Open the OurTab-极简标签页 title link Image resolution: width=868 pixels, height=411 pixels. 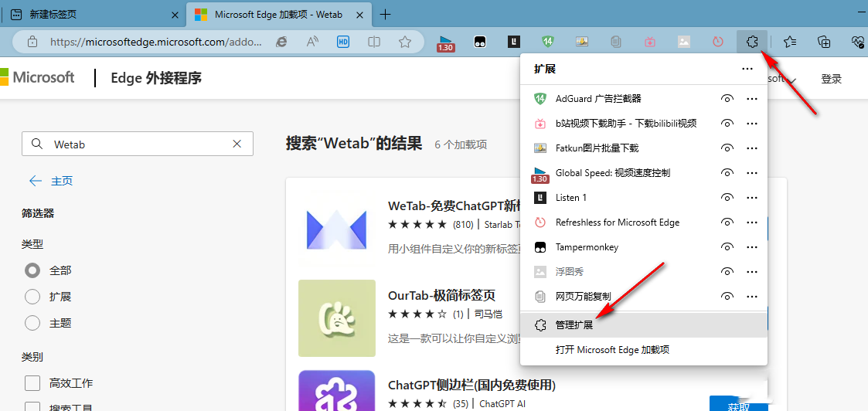click(441, 295)
